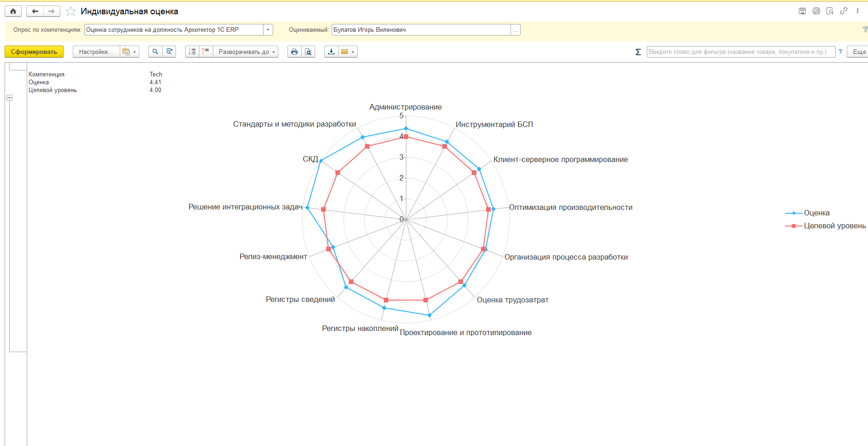Open the competency survey dropdown
Viewport: 868px width, 446px height.
tap(268, 30)
